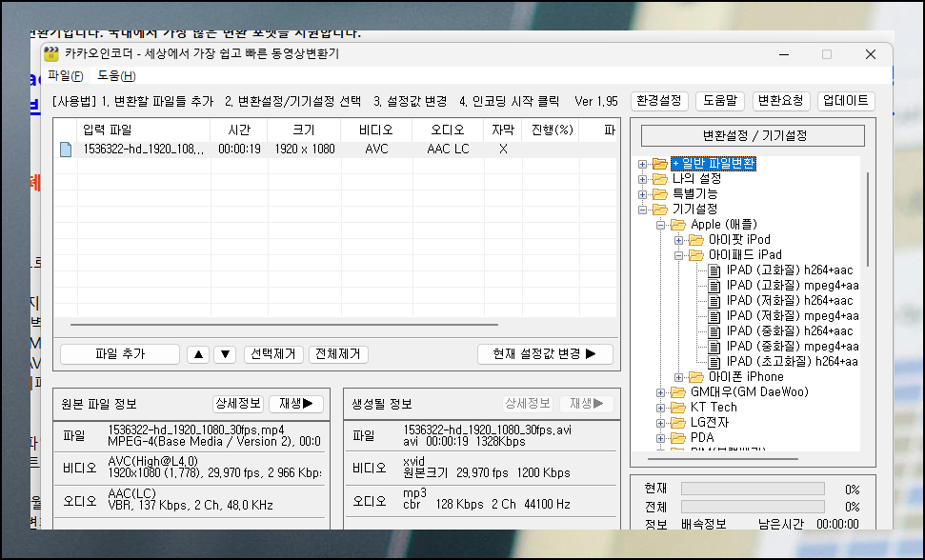Click folder icon next to 기기설정

click(x=660, y=210)
